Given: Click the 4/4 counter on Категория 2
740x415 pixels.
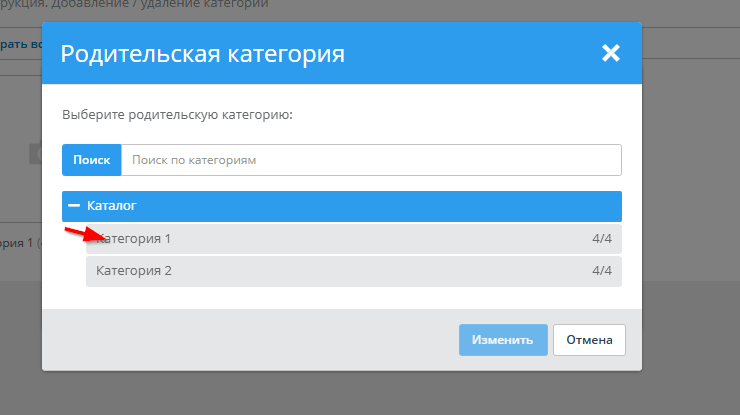Looking at the screenshot, I should 601,271.
